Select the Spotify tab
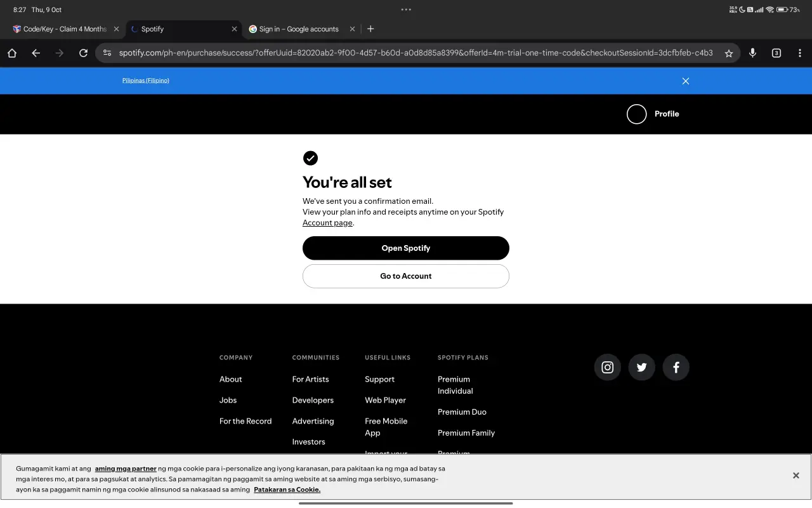This screenshot has width=812, height=508. coord(180,29)
